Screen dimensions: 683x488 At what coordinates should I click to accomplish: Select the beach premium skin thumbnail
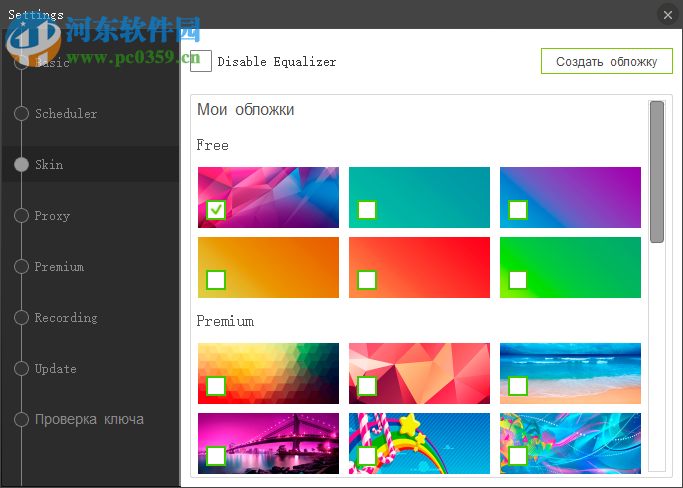(x=570, y=373)
